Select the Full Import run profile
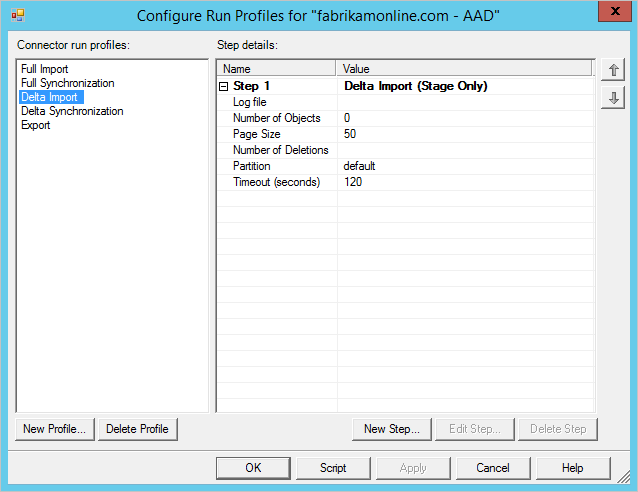 coord(44,69)
